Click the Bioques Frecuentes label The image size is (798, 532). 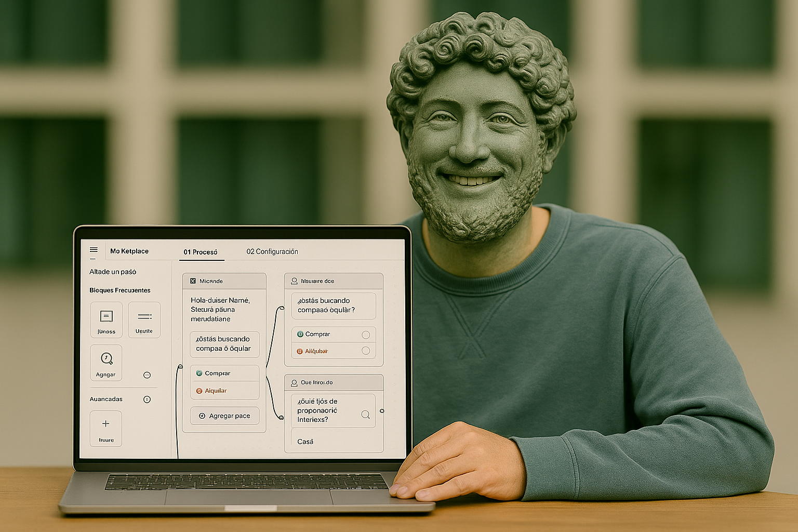click(x=120, y=290)
